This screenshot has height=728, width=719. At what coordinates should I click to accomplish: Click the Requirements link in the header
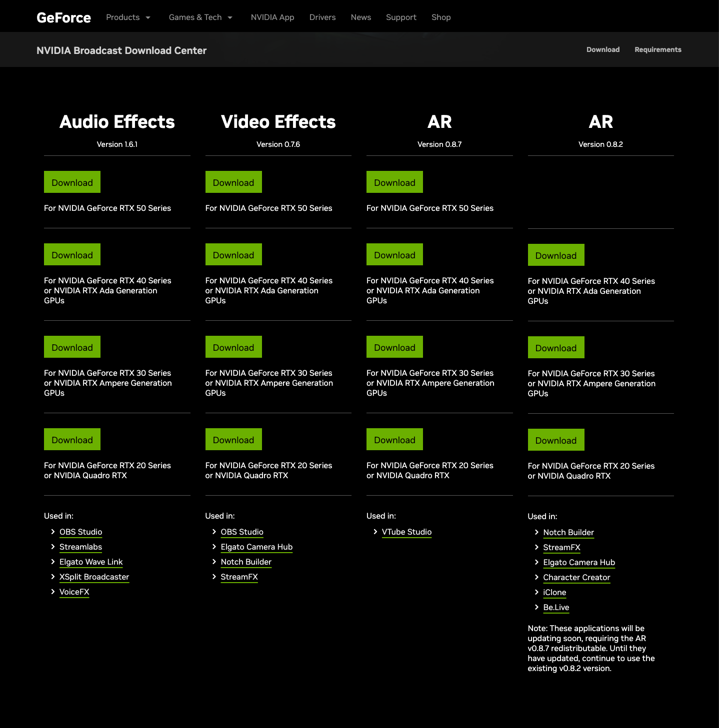pyautogui.click(x=657, y=49)
